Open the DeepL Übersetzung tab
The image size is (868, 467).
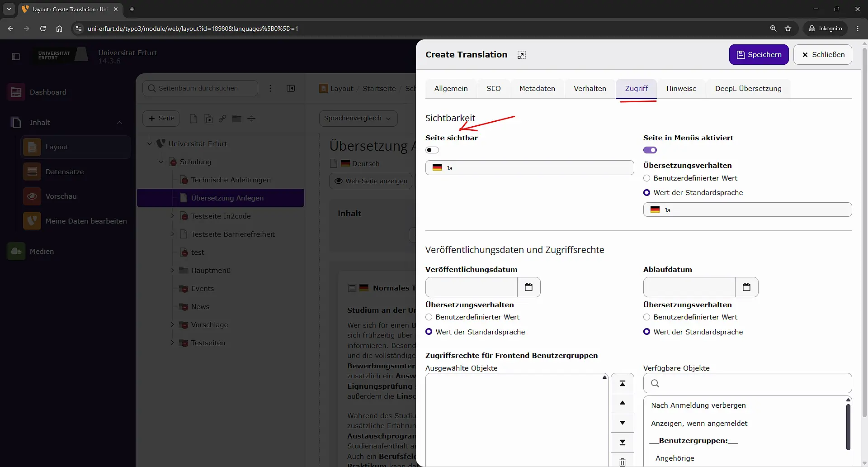748,88
